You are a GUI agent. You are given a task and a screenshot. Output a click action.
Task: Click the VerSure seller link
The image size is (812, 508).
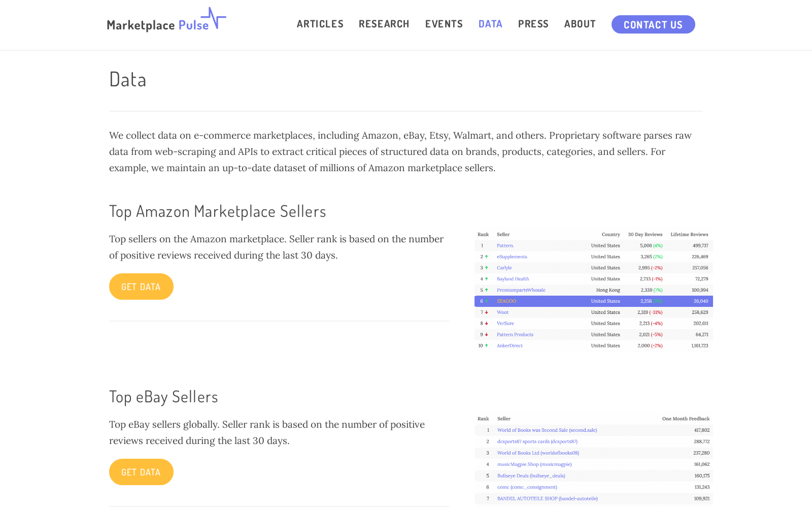coord(505,324)
